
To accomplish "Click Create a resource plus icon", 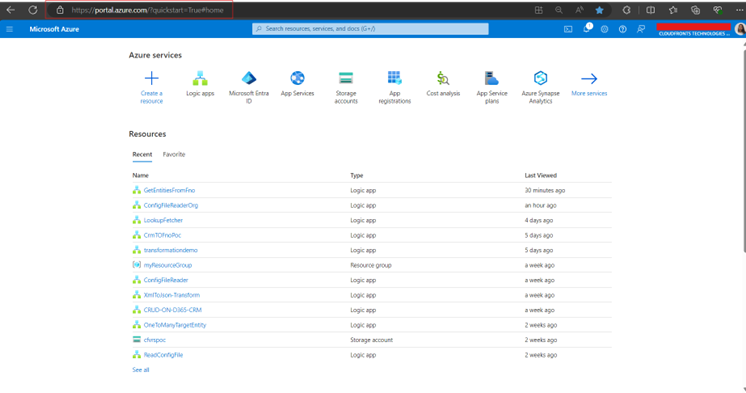I will pyautogui.click(x=151, y=78).
